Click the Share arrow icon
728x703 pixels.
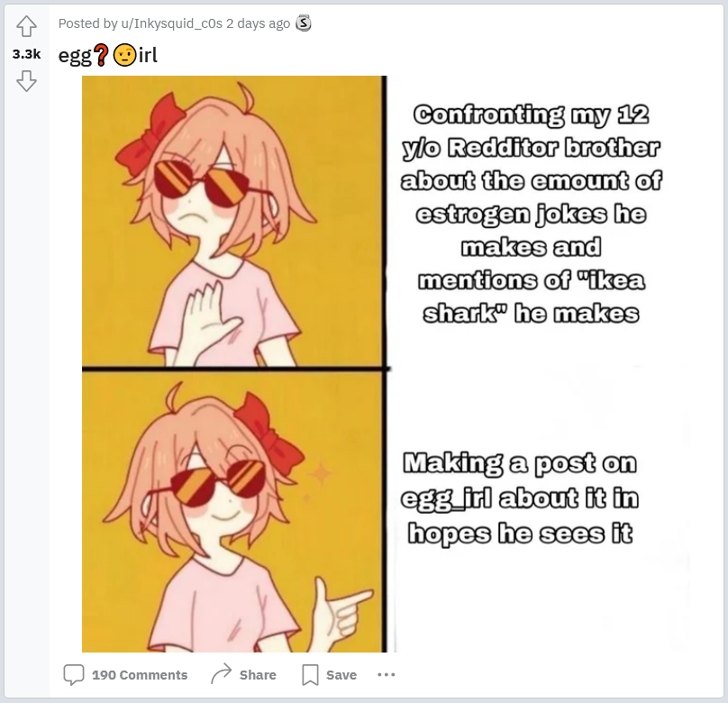coord(221,674)
